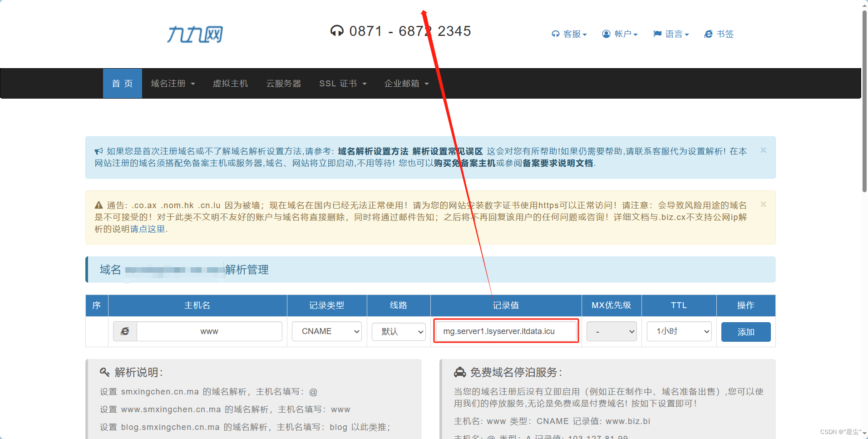
Task: Change the 1小时 TTL dropdown
Action: [679, 332]
